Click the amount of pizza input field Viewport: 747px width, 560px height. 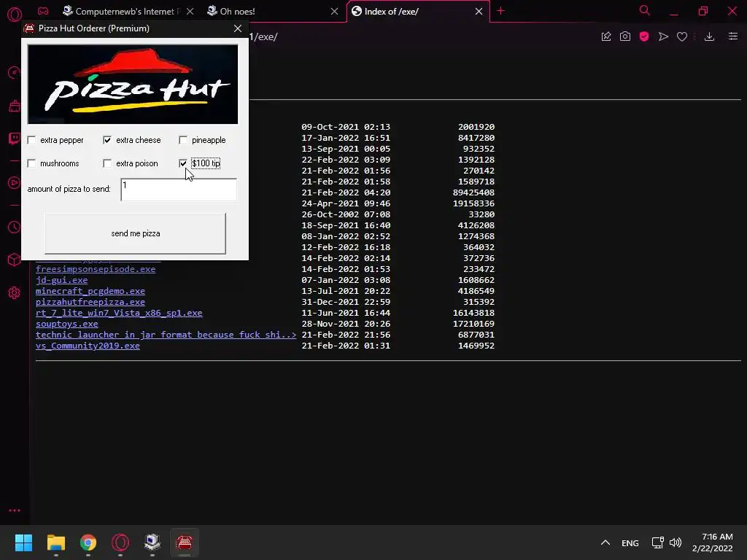(x=179, y=190)
